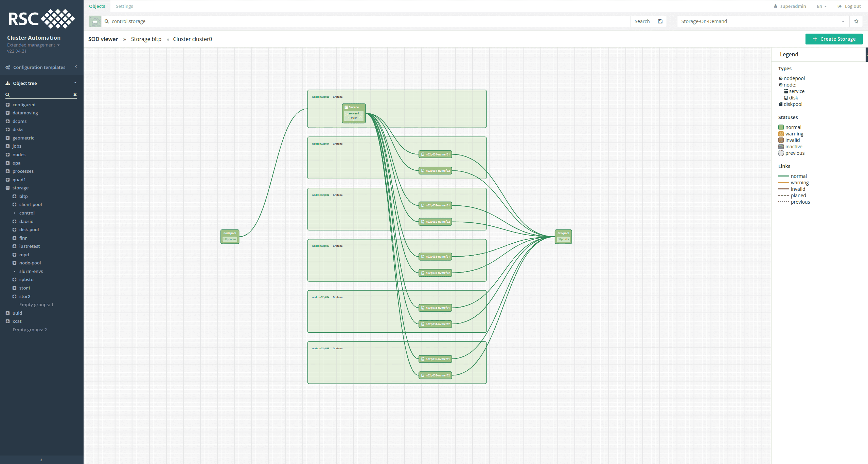The height and width of the screenshot is (464, 868).
Task: Expand the bltp tree item
Action: click(14, 196)
